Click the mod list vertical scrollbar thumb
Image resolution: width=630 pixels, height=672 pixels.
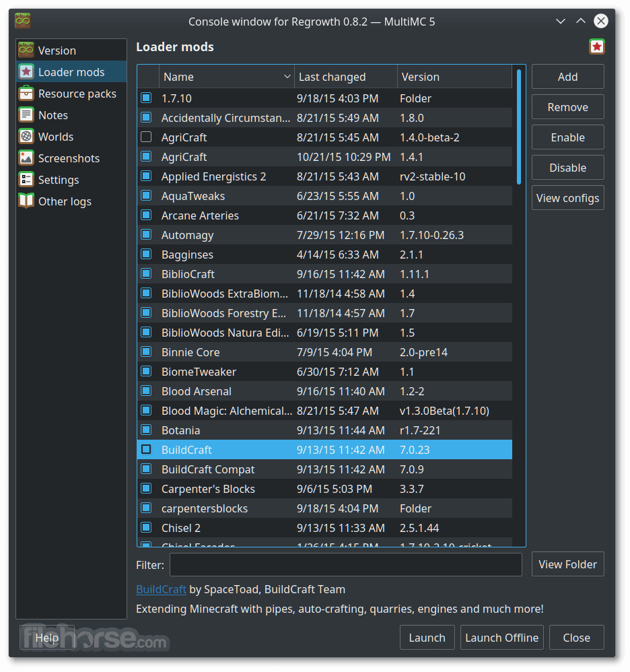pyautogui.click(x=519, y=127)
